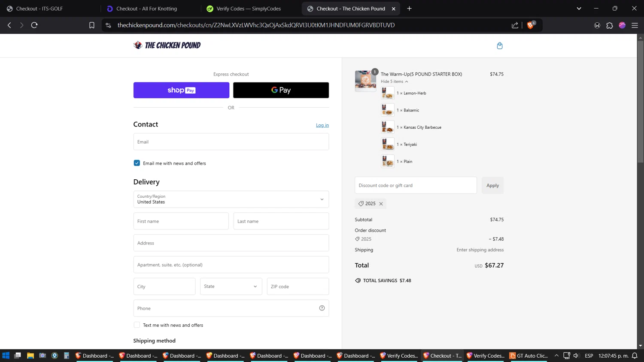Screen dimensions: 644x362
Task: Open the volume control in system tray
Action: (x=576, y=356)
